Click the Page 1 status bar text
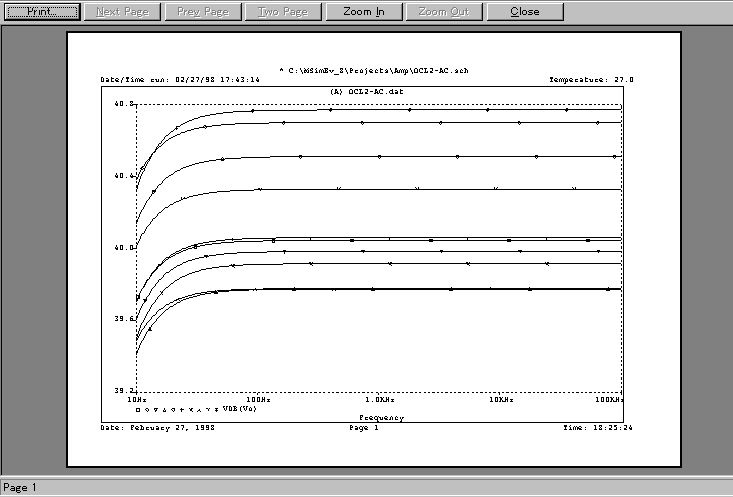733x497 pixels. click(21, 488)
